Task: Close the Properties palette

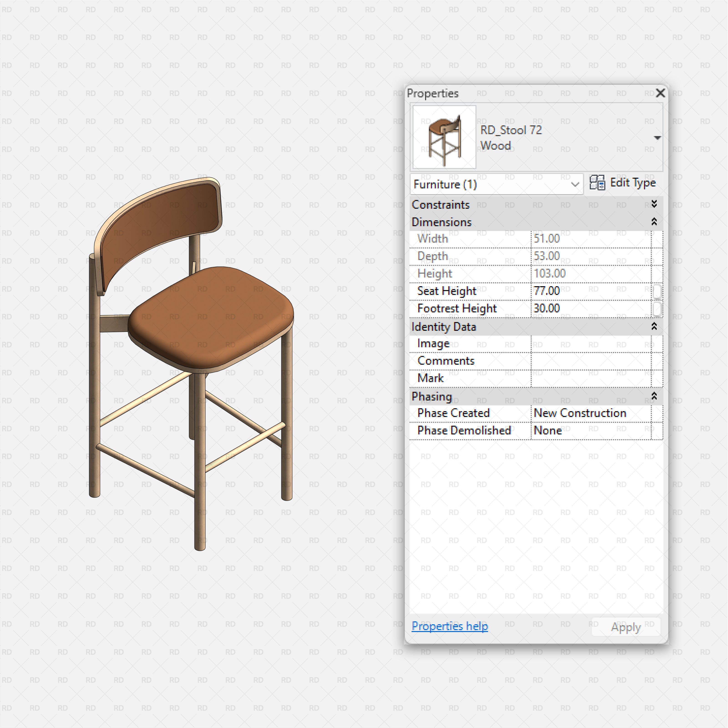Action: tap(660, 93)
